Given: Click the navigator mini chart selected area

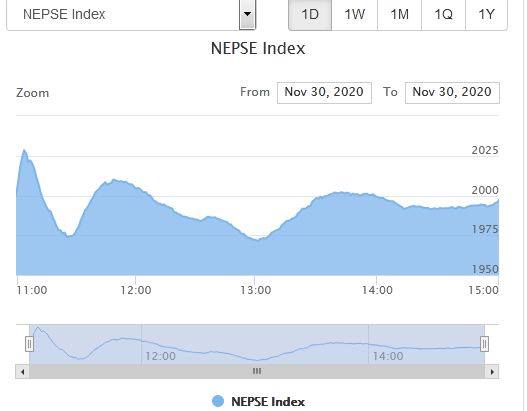Looking at the screenshot, I should coord(257,344).
